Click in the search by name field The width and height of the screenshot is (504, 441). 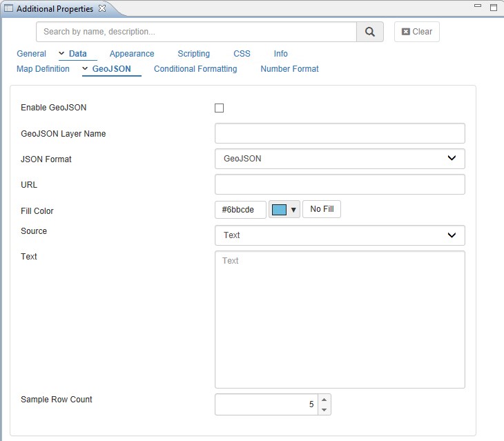click(x=196, y=32)
